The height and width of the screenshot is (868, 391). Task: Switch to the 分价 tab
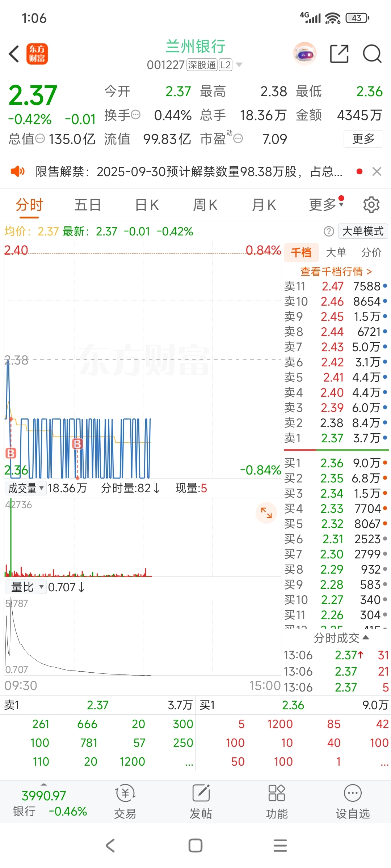coord(371,252)
